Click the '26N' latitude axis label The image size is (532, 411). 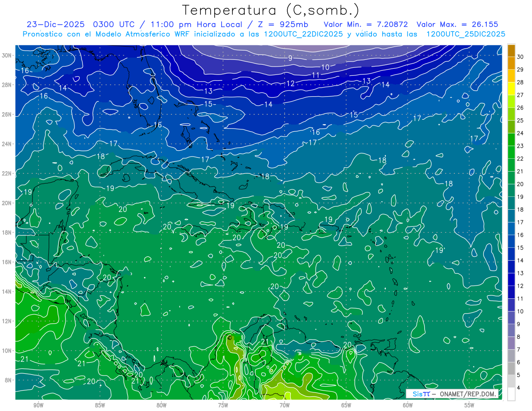pyautogui.click(x=7, y=114)
